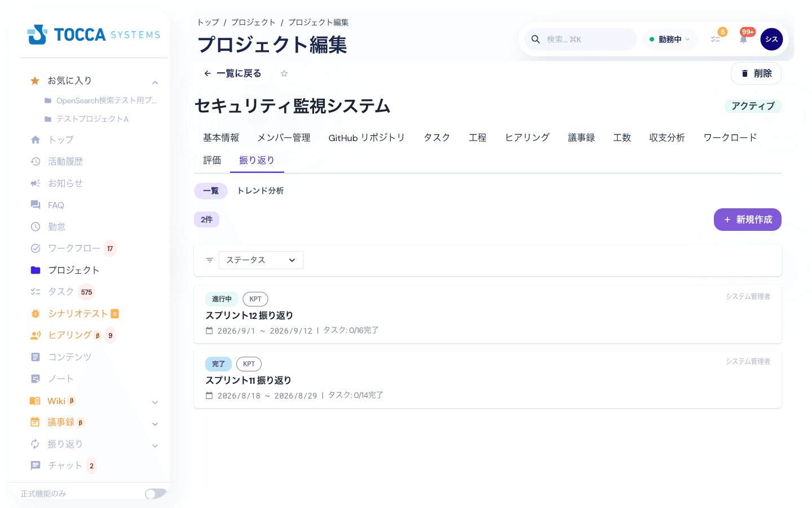Image resolution: width=812 pixels, height=508 pixels.
Task: Toggle the 正式機能のみ switch
Action: (156, 494)
